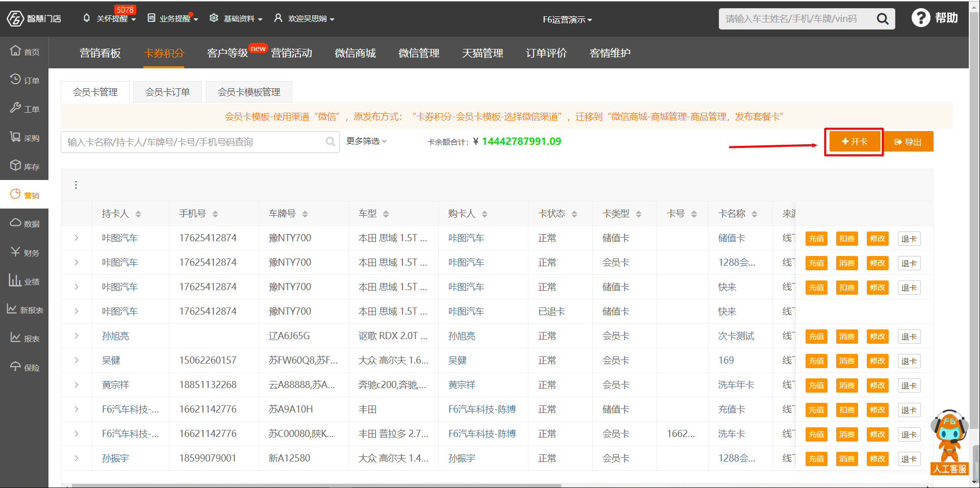
Task: Click 充值 for 孙旭亮 row
Action: click(x=816, y=337)
